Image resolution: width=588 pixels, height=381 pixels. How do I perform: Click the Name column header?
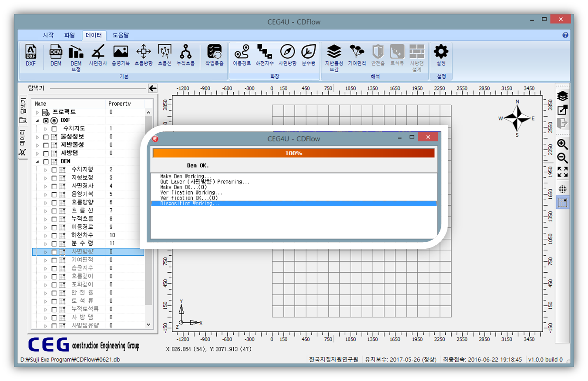pyautogui.click(x=70, y=104)
